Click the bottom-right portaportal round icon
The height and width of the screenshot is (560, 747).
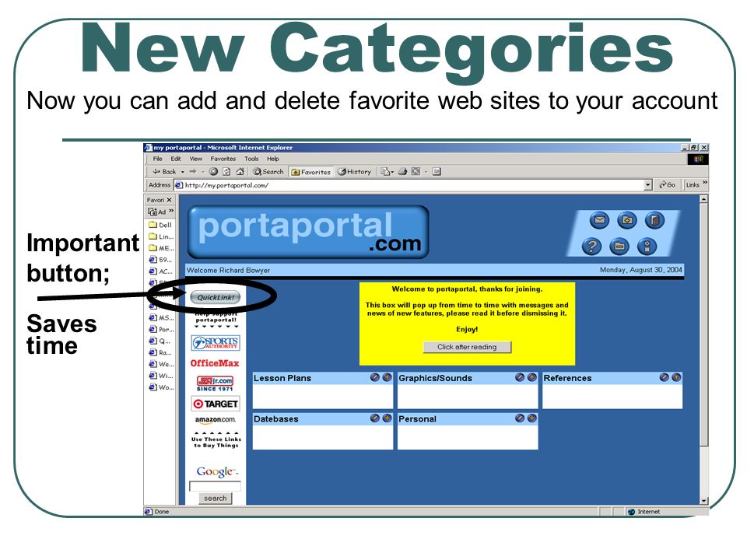click(647, 247)
